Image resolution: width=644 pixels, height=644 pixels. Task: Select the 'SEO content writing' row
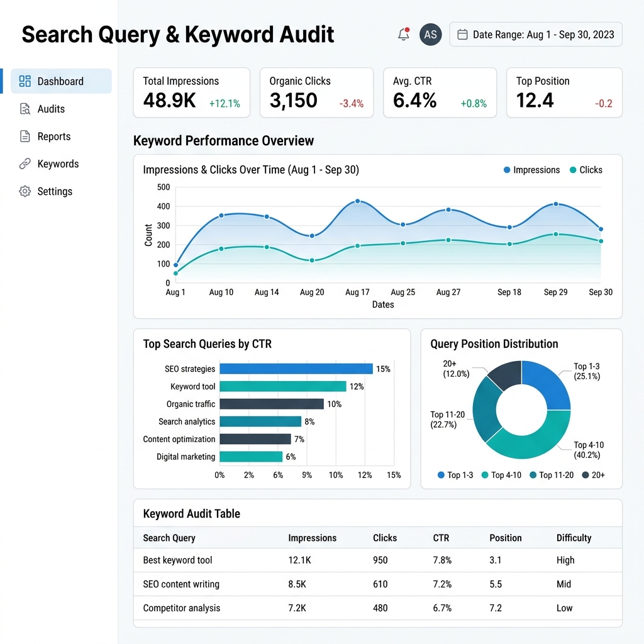pyautogui.click(x=378, y=584)
